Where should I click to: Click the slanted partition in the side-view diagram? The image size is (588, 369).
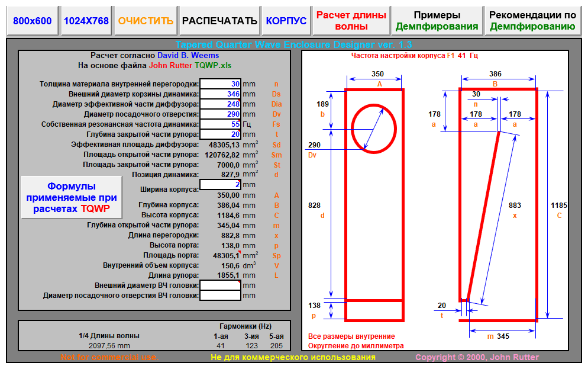tap(483, 216)
